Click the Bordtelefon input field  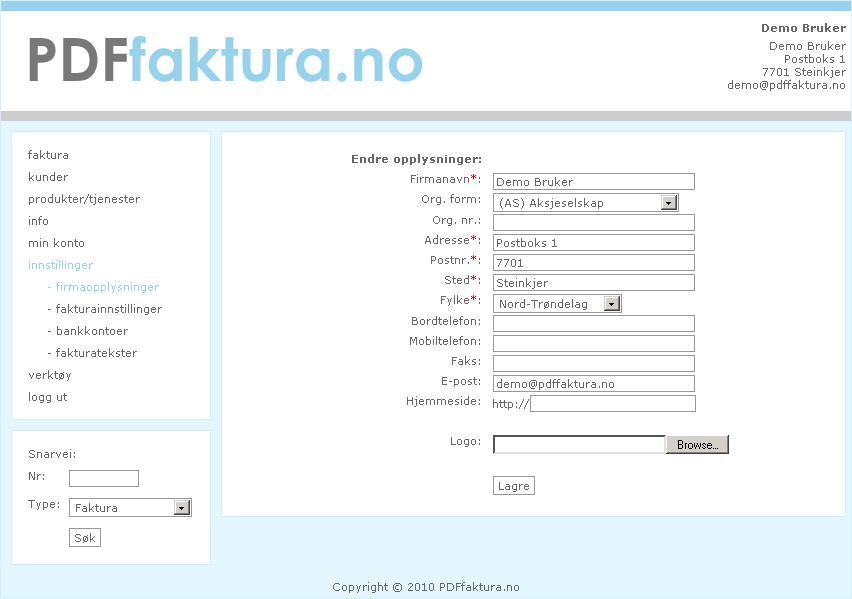(x=594, y=323)
